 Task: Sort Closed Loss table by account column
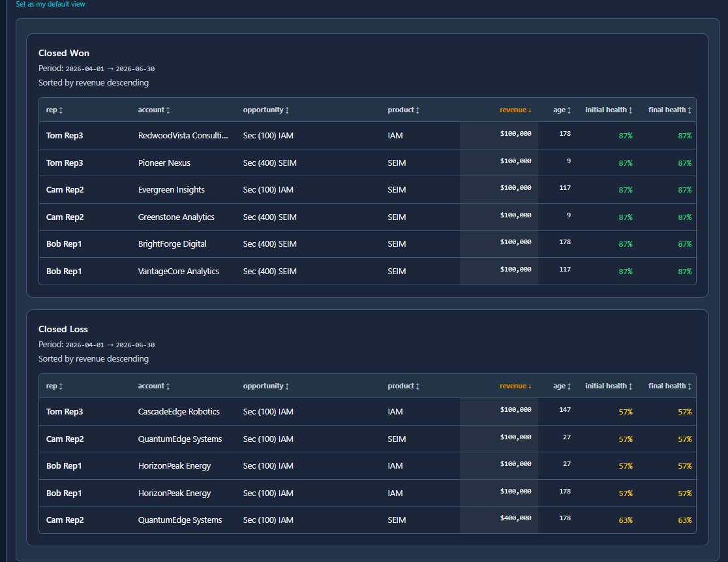[154, 386]
